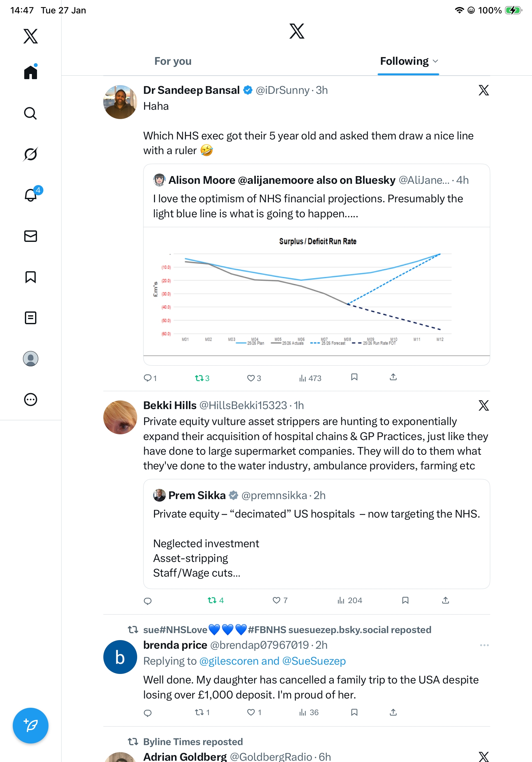Open More options circle in sidebar
The image size is (532, 762).
[31, 399]
